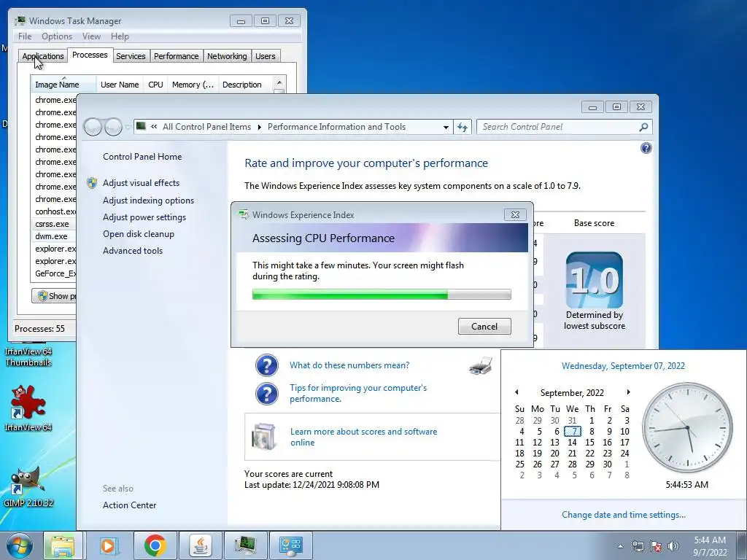Click the software box icon beside Learn more

(264, 436)
